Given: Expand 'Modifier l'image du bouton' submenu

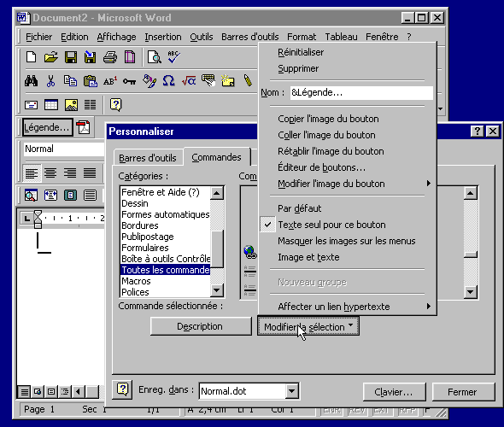Looking at the screenshot, I should coord(347,184).
